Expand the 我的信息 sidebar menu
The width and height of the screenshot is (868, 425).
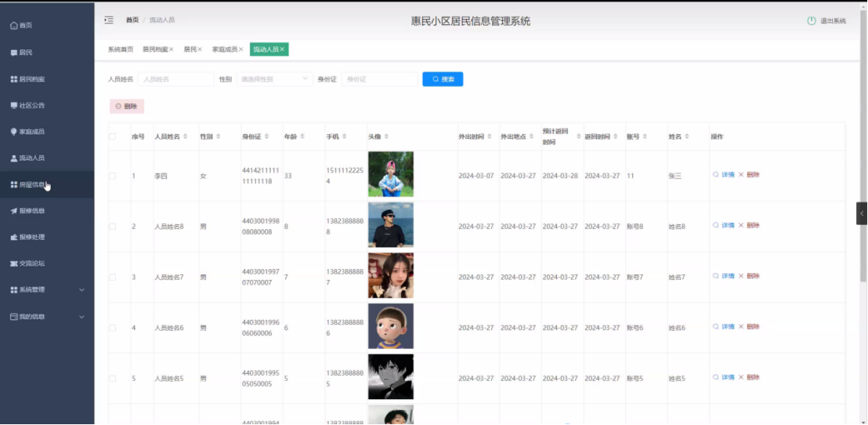click(x=47, y=317)
